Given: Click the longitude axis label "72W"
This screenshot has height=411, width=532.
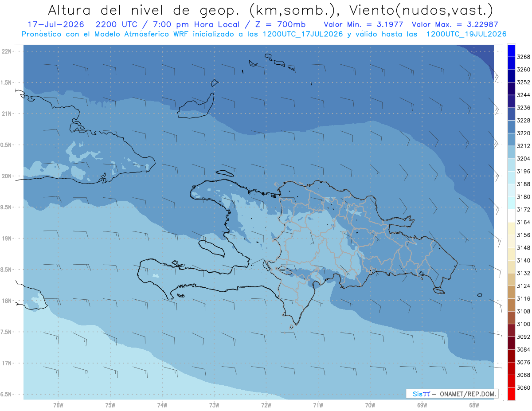Looking at the screenshot, I should point(266,405).
